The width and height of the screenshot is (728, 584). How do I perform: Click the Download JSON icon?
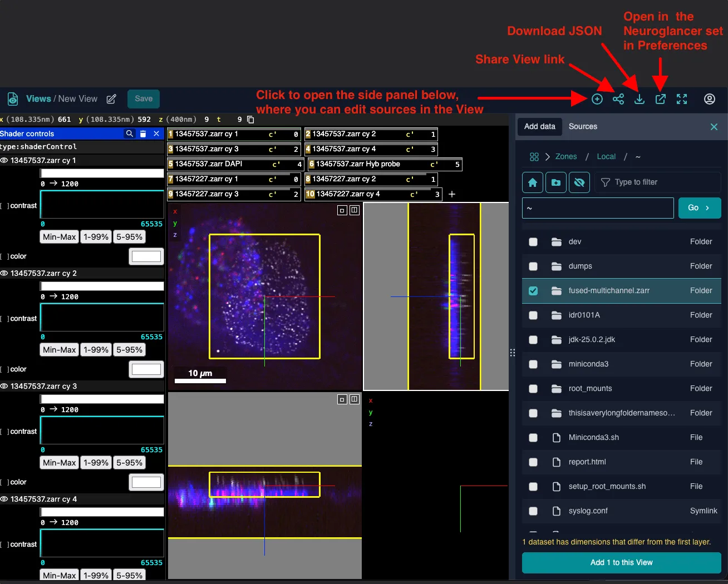click(640, 99)
